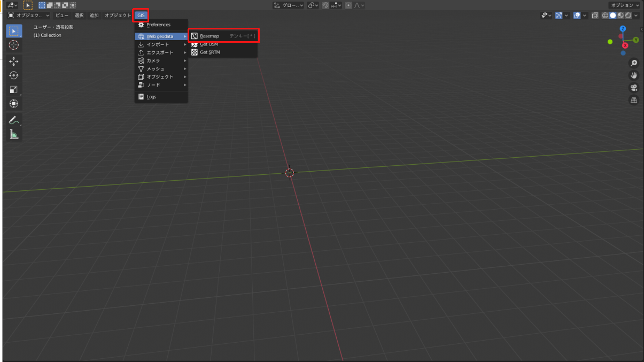Choose the Move tool

(14, 61)
